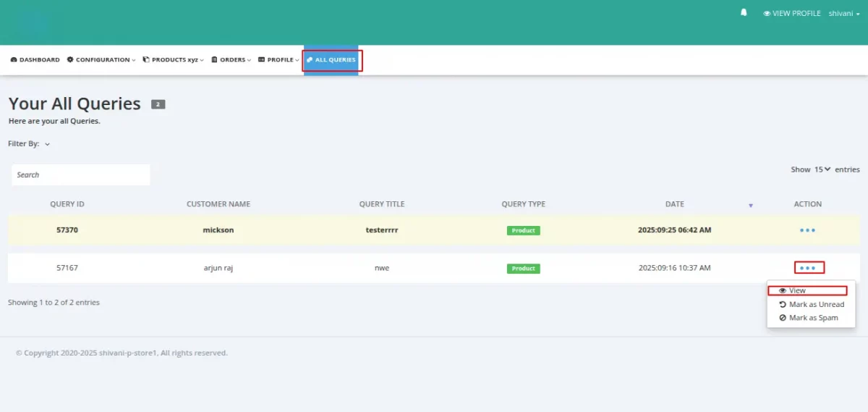Open action dots for query 57370
868x412 pixels.
pos(808,230)
